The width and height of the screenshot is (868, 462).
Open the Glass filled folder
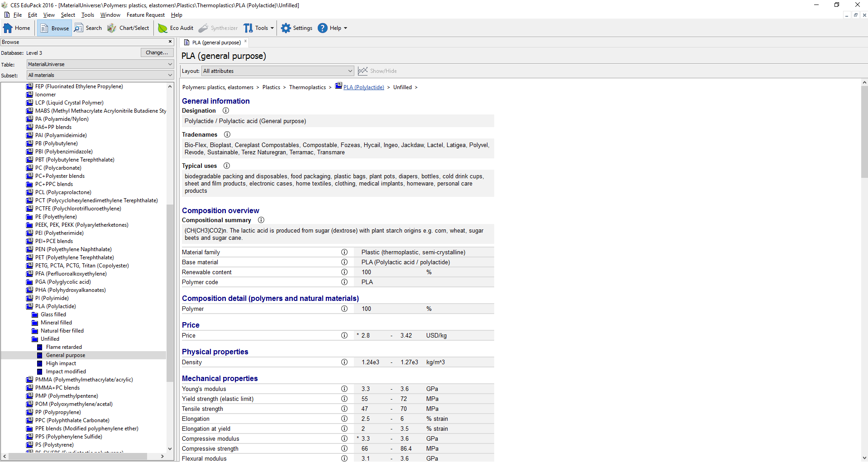tap(53, 314)
